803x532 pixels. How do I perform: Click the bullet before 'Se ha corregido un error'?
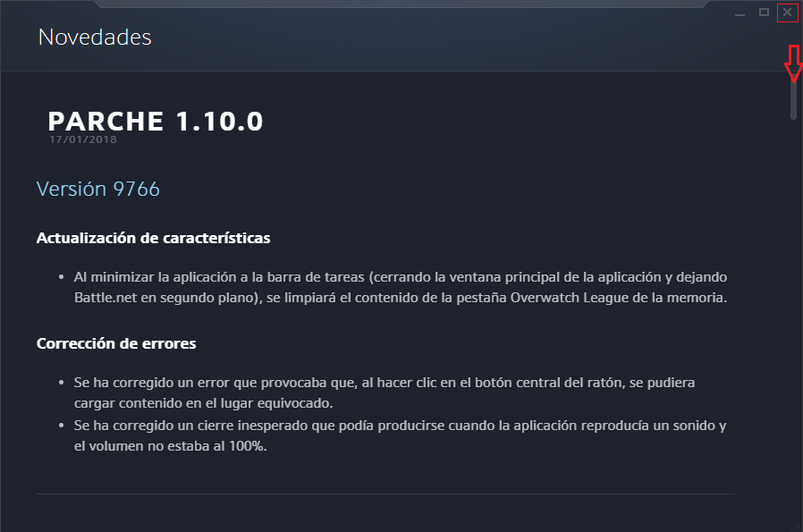tap(61, 383)
